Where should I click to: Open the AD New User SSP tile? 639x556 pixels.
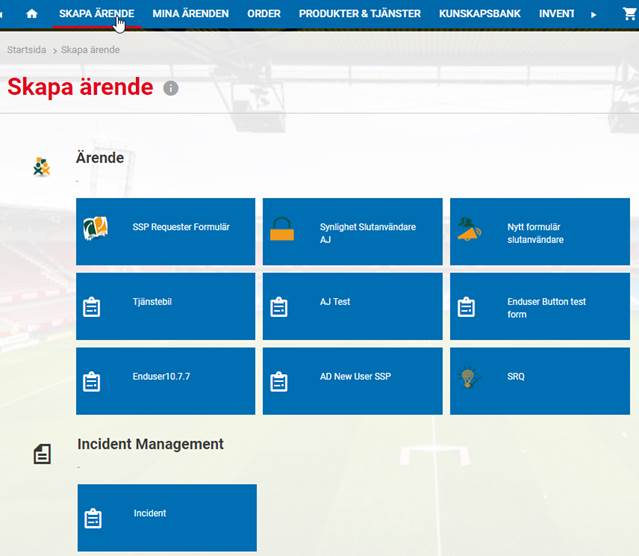[352, 380]
